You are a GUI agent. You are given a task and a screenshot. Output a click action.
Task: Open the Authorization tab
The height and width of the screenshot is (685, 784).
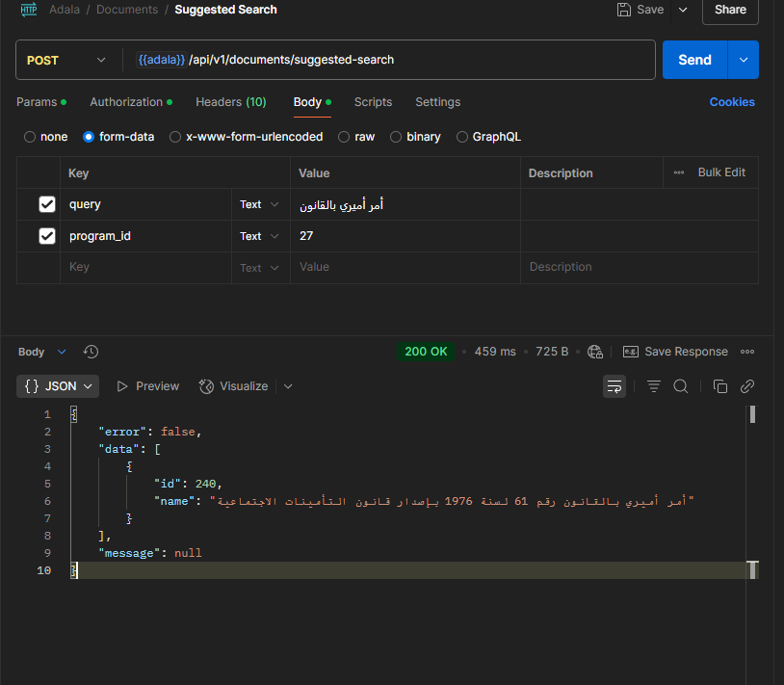pyautogui.click(x=126, y=102)
